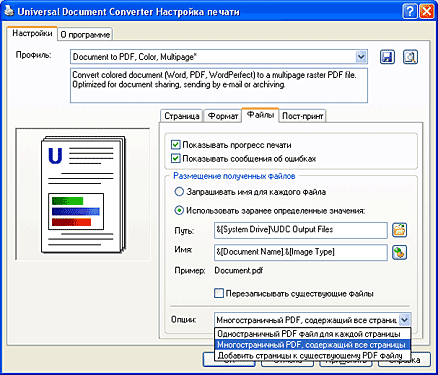
Task: Click the file name macro icon
Action: (x=399, y=252)
